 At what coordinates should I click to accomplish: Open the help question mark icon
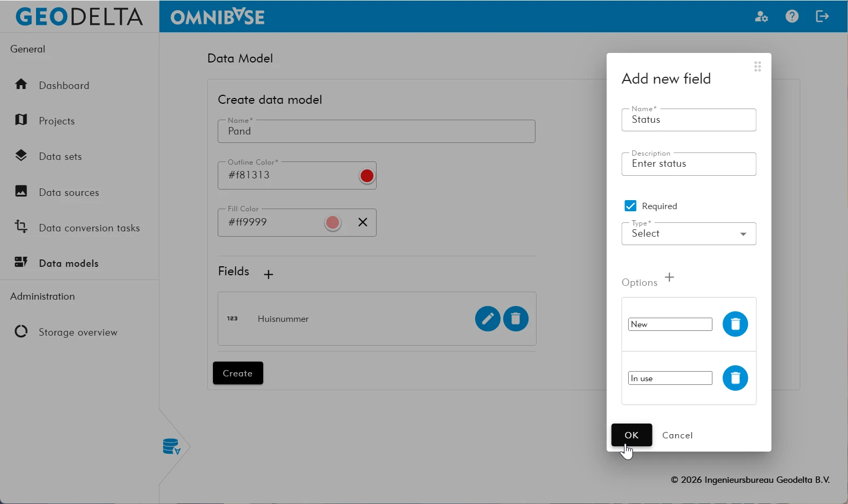(x=792, y=16)
